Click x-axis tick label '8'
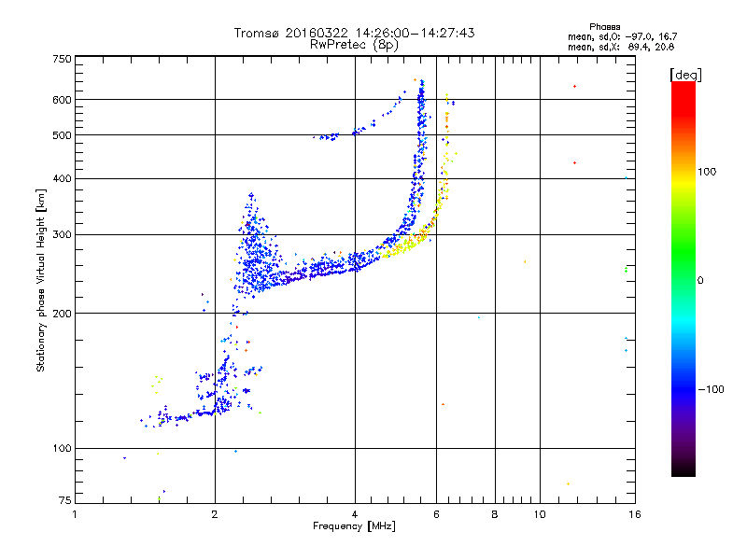This screenshot has height=560, width=747. (495, 514)
